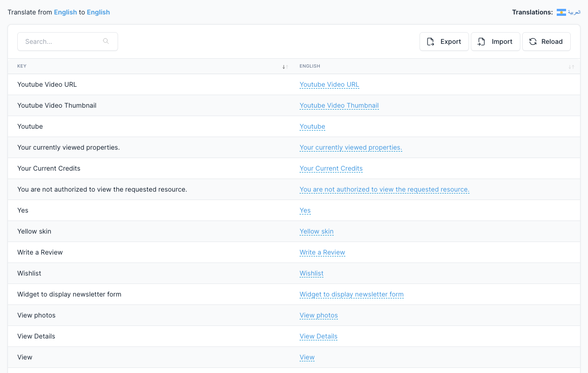The height and width of the screenshot is (373, 588).
Task: Edit the 'Yes' translation value
Action: (x=305, y=210)
